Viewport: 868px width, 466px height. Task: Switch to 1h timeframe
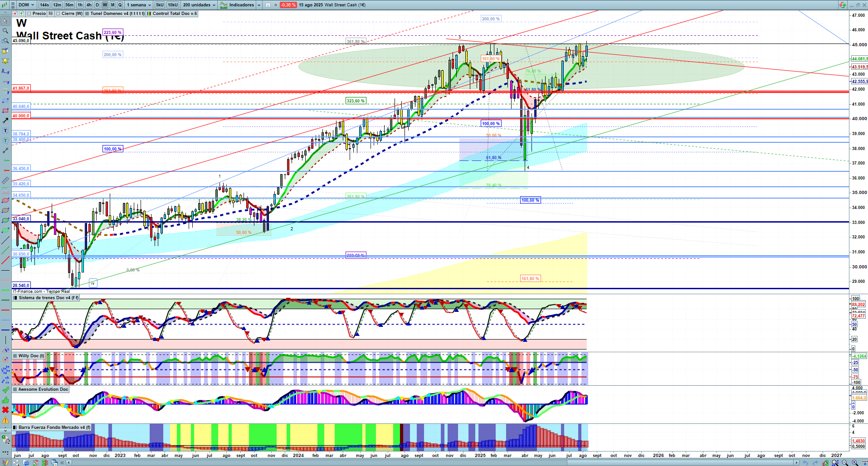point(80,5)
